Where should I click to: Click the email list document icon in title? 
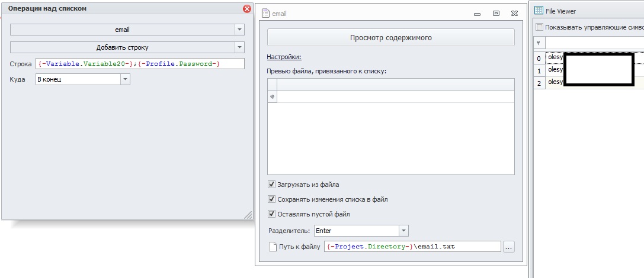[266, 13]
